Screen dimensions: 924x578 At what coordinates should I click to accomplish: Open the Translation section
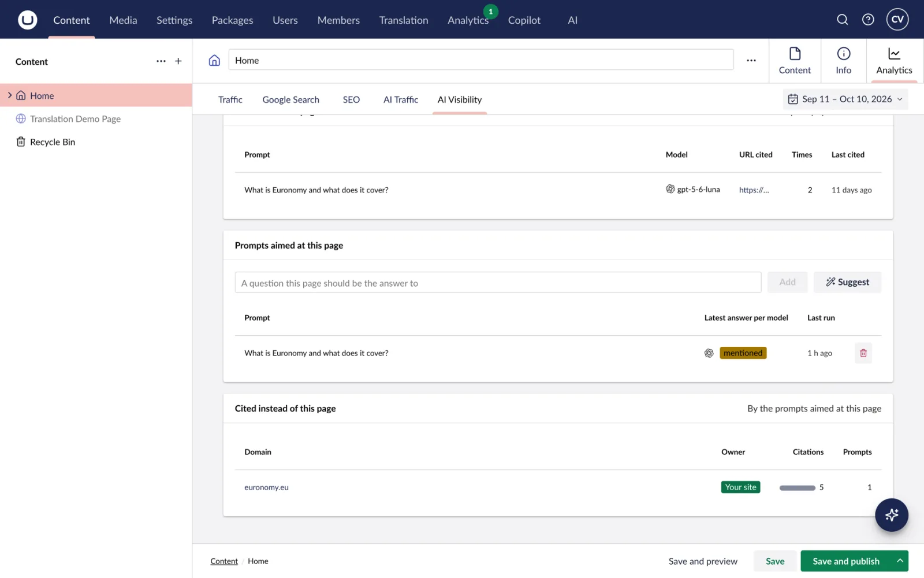(x=404, y=20)
